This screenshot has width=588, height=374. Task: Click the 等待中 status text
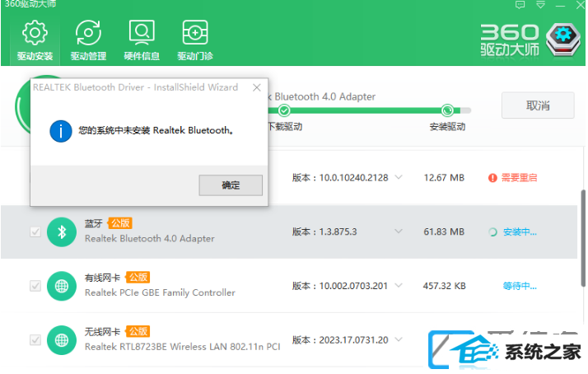pyautogui.click(x=520, y=286)
